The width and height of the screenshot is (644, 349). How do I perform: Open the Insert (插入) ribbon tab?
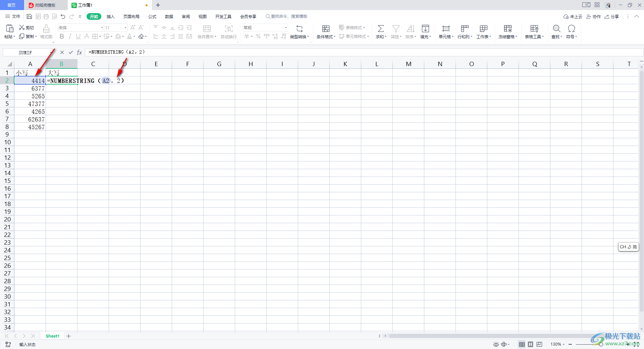[x=110, y=16]
